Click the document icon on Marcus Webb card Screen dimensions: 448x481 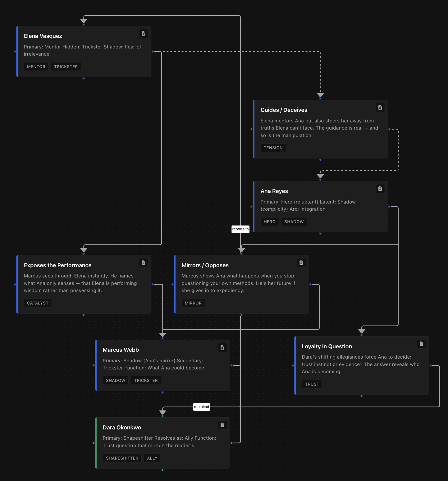222,347
